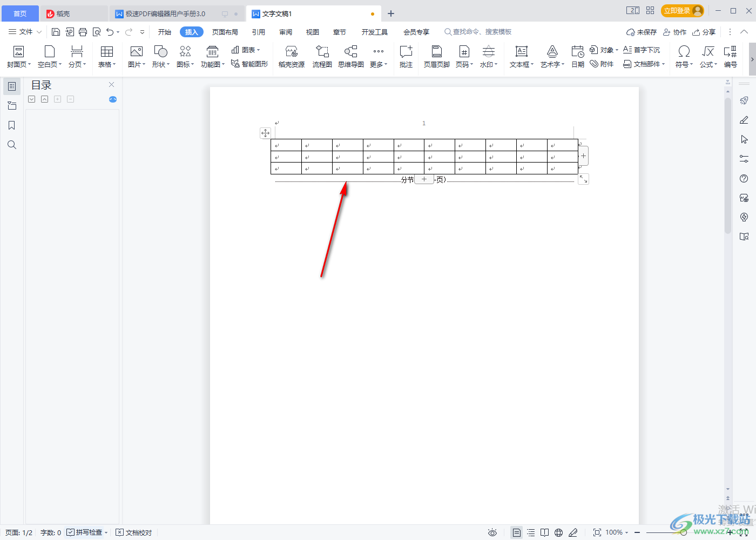Switch to reading view book icon

click(545, 532)
